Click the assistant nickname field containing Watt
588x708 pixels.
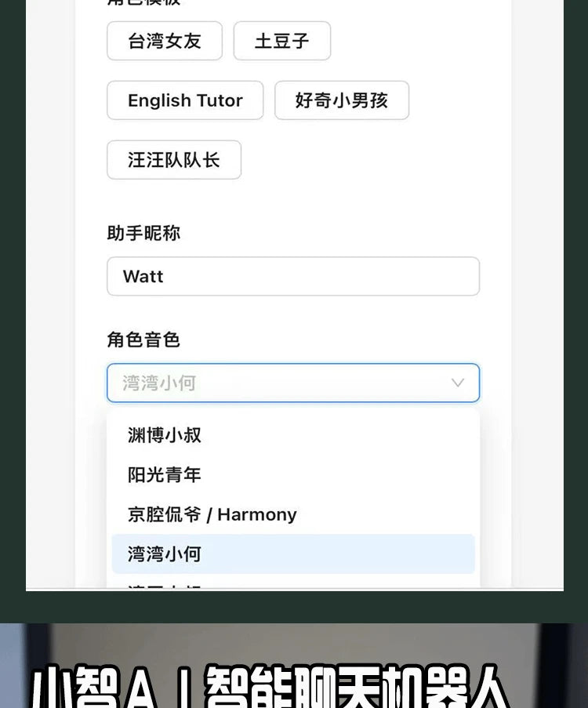(x=292, y=276)
